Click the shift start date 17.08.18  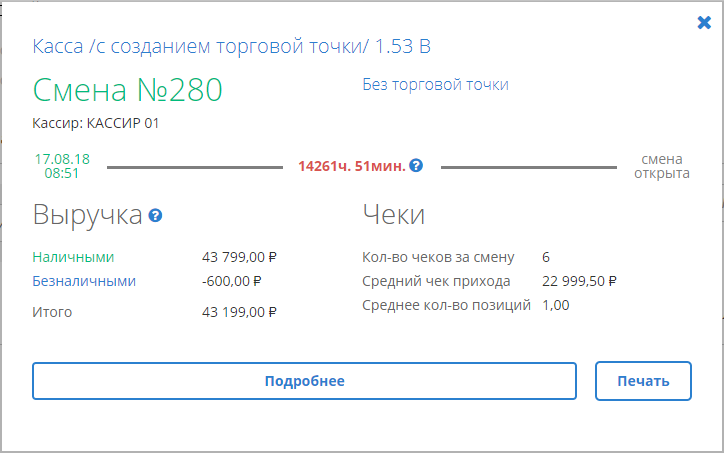pos(62,159)
